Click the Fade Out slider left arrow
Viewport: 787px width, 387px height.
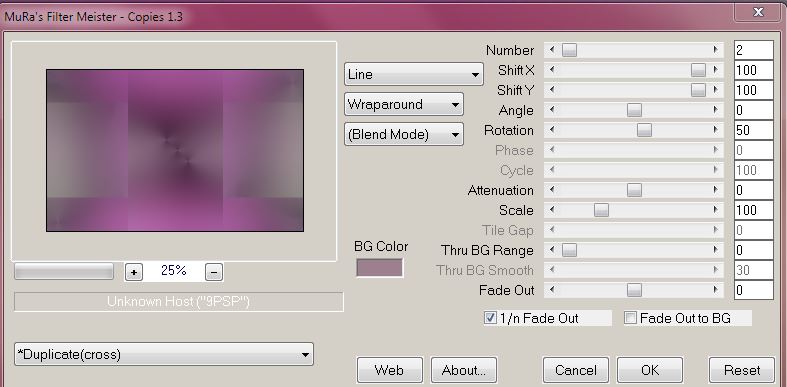click(x=552, y=290)
